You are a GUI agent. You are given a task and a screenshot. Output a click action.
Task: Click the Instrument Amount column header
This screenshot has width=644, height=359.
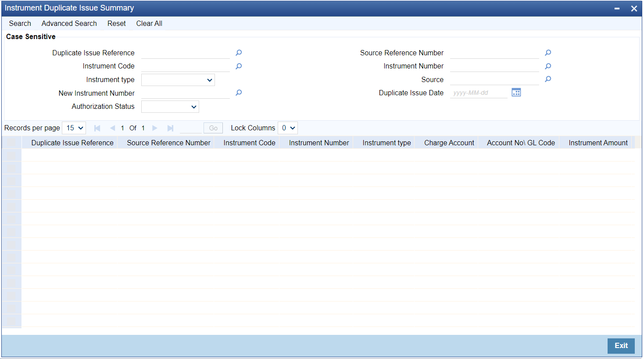(598, 143)
